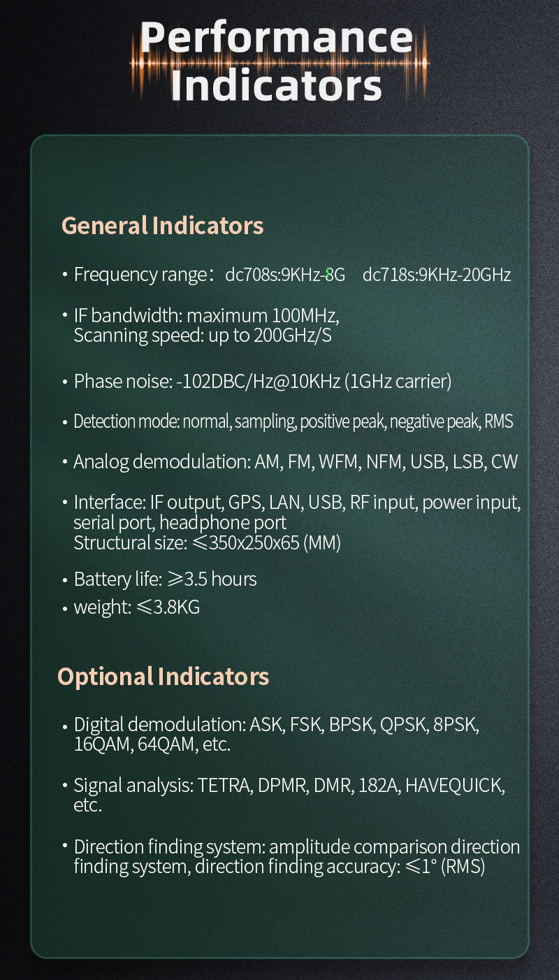
Task: Click the General Indicators heading
Action: [162, 226]
